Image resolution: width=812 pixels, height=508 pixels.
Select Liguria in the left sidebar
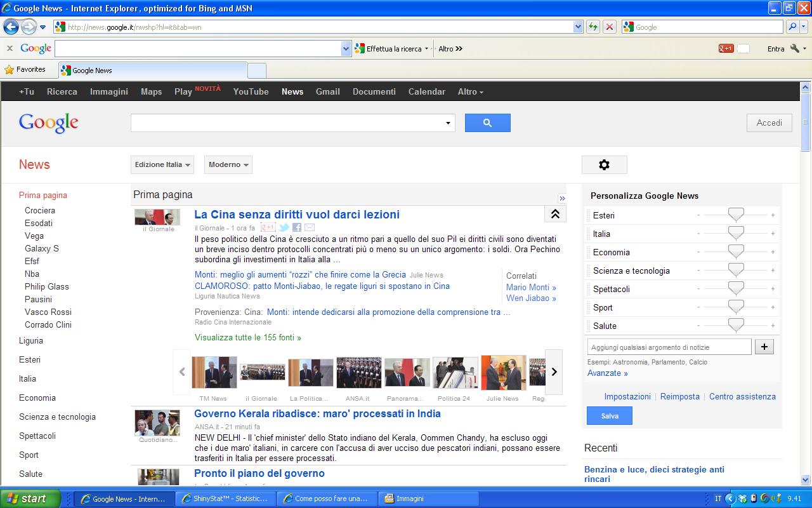coord(31,340)
